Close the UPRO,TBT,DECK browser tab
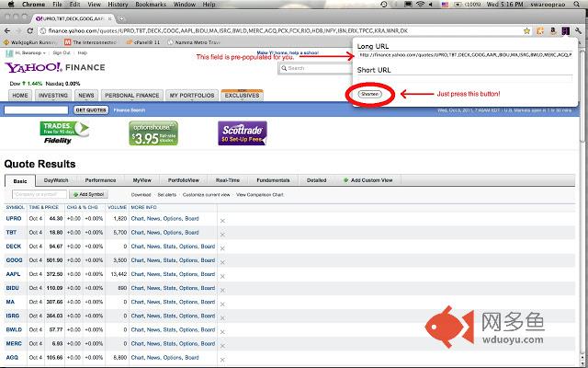 (x=110, y=18)
